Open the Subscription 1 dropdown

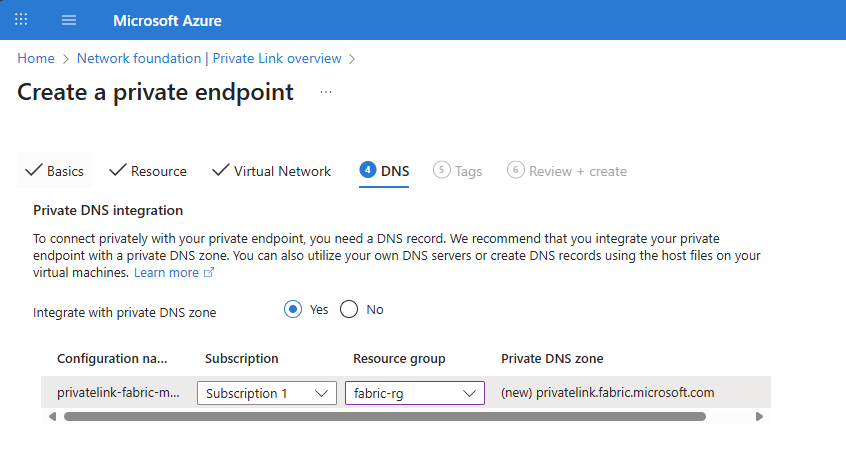click(267, 393)
